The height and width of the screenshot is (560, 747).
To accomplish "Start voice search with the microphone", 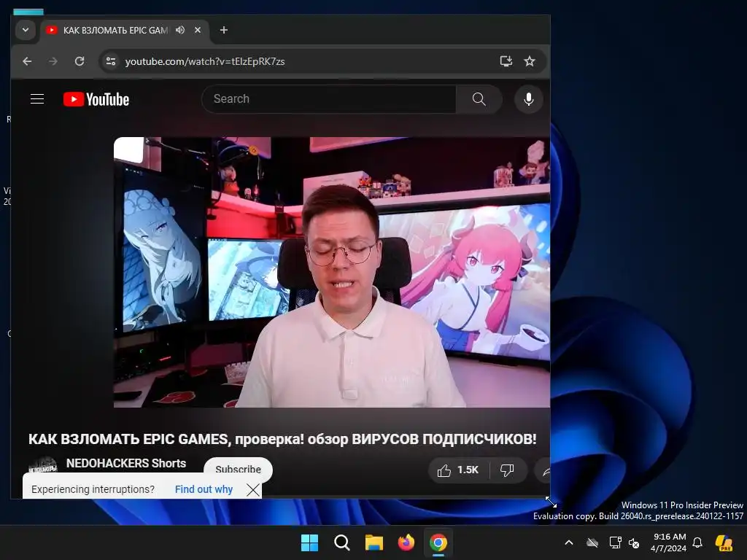I will pos(529,99).
